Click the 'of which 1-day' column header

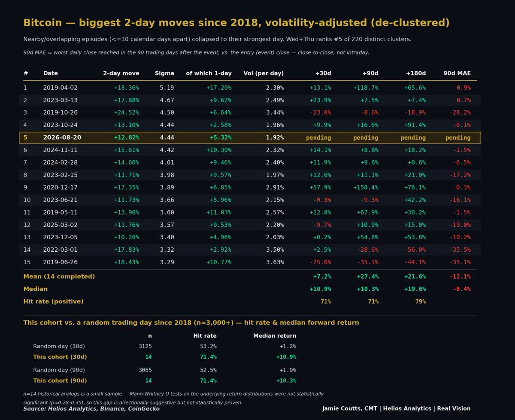coord(209,73)
